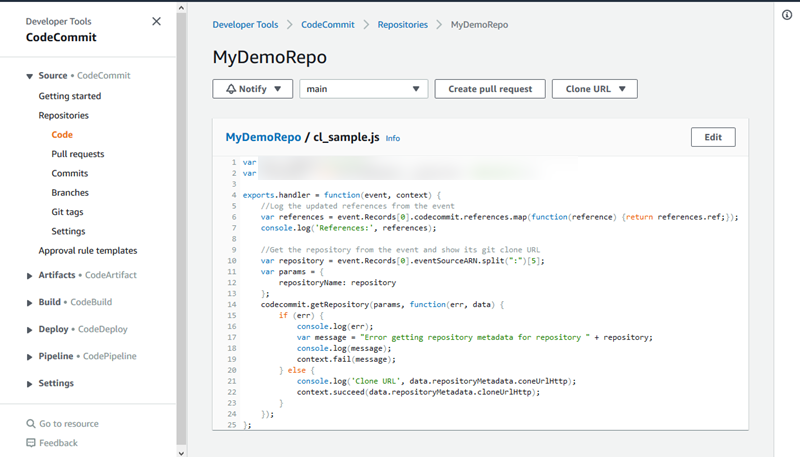Expand the Pipeline CodePipeline section
The image size is (800, 457).
(x=30, y=356)
